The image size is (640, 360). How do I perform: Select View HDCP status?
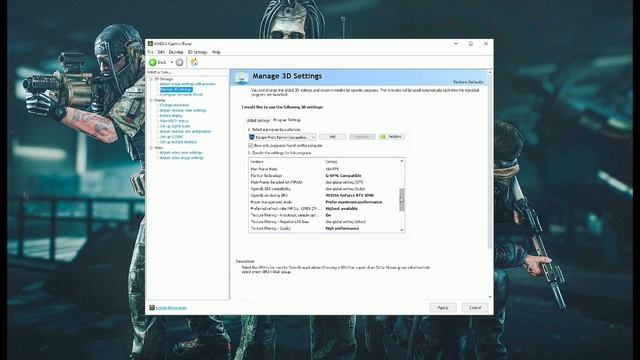(174, 121)
